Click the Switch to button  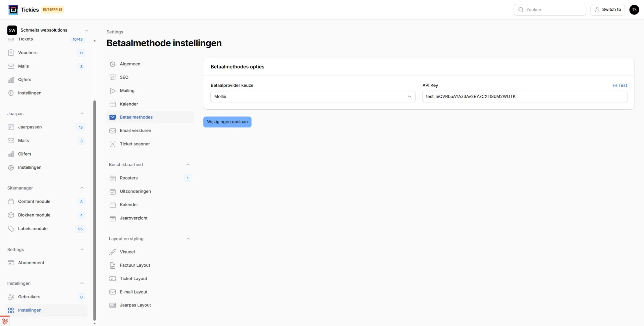click(607, 9)
